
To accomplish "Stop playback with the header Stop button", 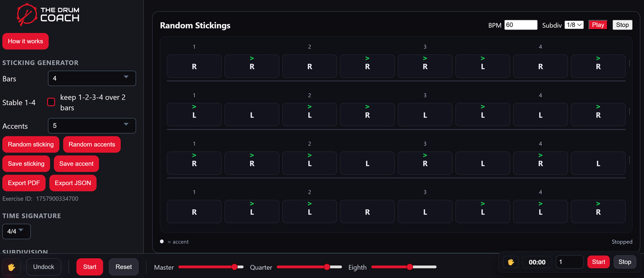I will pos(622,25).
